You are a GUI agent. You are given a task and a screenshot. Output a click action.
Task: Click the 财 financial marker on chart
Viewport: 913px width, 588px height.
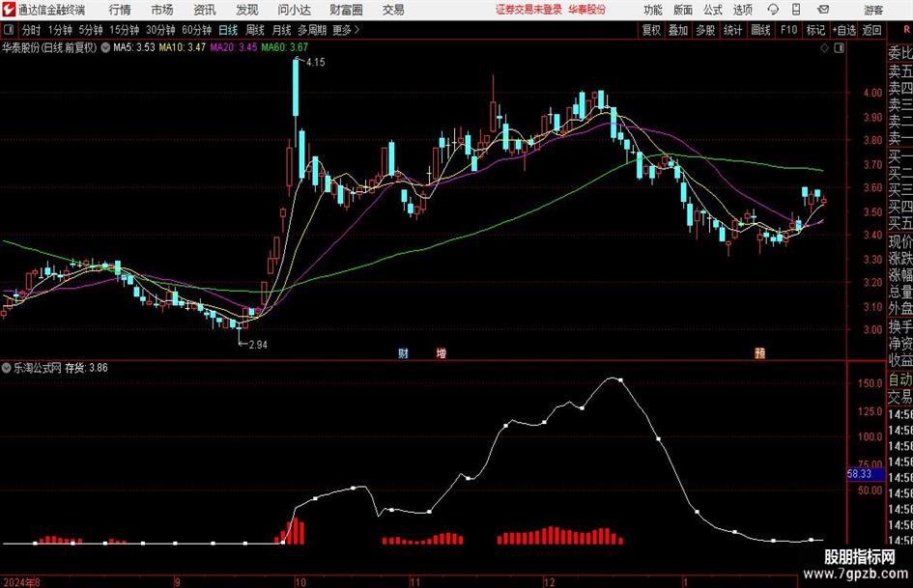click(403, 353)
